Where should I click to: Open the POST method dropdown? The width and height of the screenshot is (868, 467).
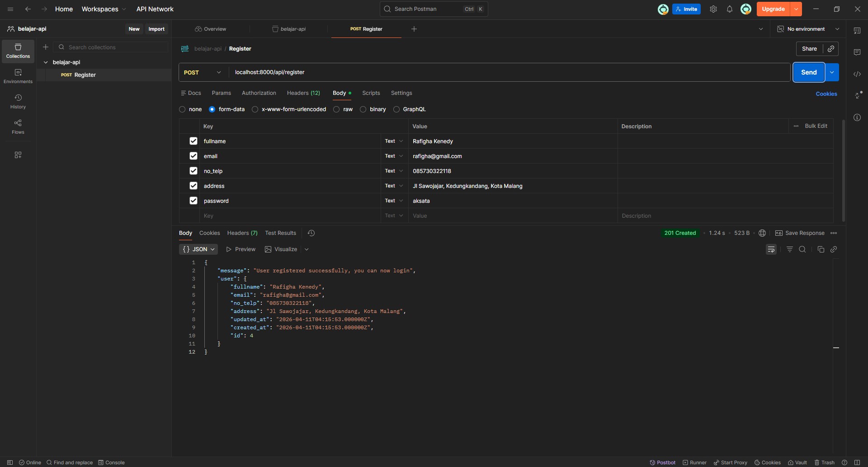(203, 72)
